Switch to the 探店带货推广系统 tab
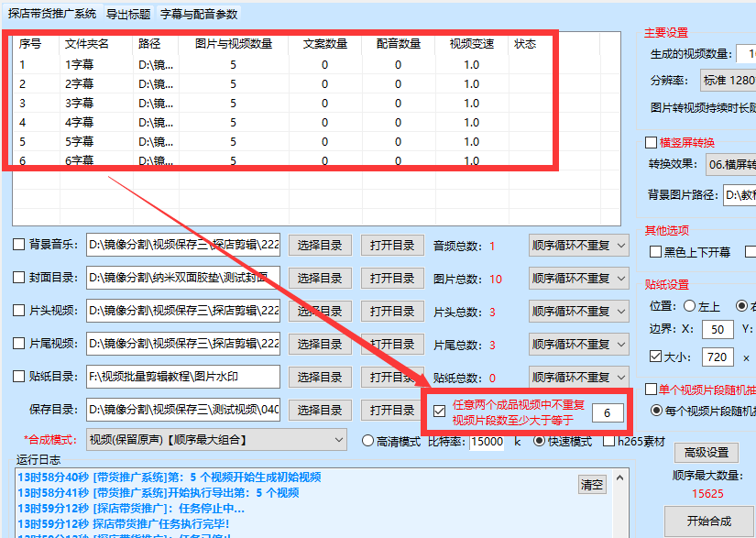The width and height of the screenshot is (756, 538). click(52, 14)
